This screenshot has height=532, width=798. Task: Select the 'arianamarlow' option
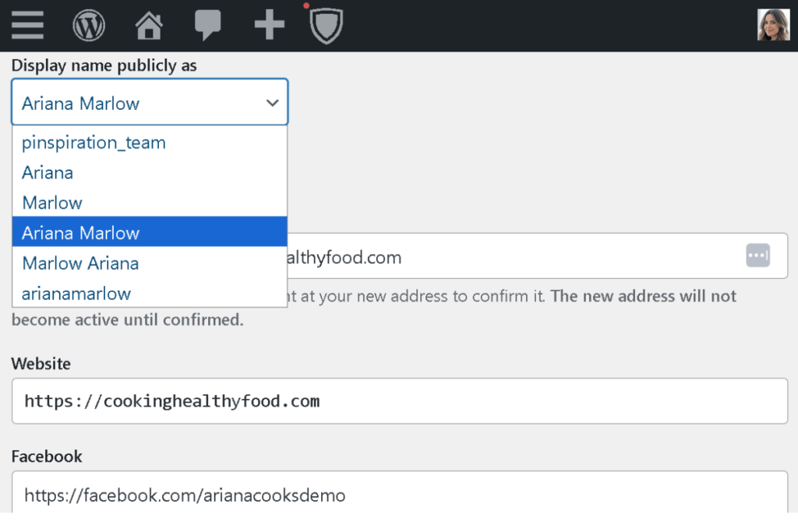pyautogui.click(x=76, y=294)
